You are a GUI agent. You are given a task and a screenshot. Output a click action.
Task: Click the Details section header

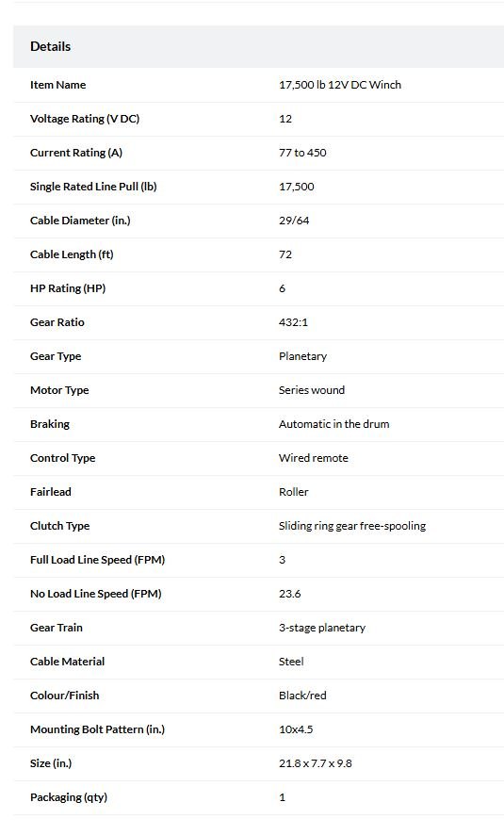click(51, 46)
